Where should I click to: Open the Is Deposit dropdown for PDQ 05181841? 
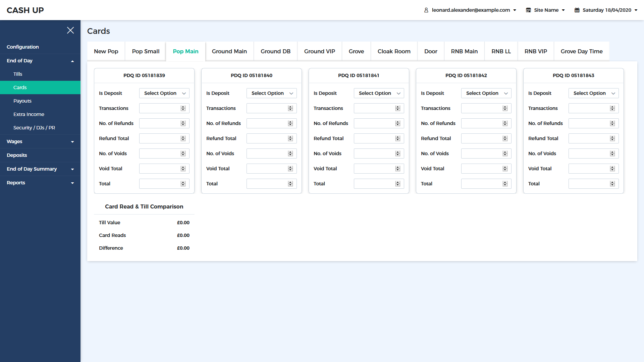379,93
